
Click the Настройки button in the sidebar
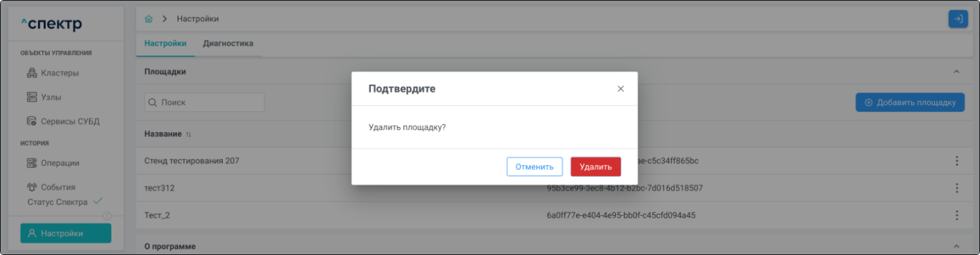(x=66, y=233)
